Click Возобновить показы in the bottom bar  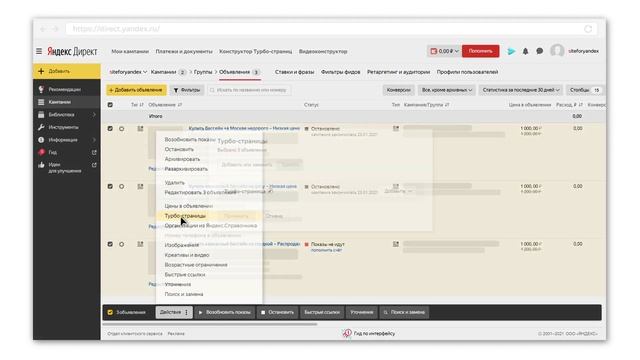click(224, 312)
